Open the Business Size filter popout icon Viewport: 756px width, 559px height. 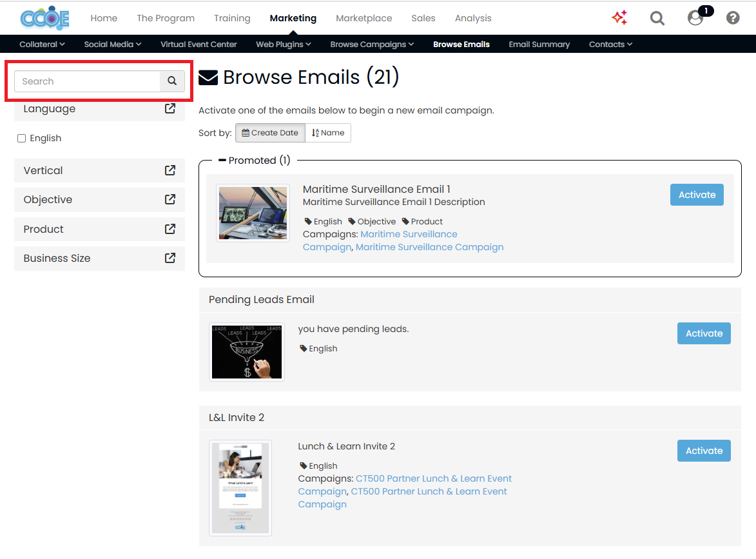coord(170,258)
